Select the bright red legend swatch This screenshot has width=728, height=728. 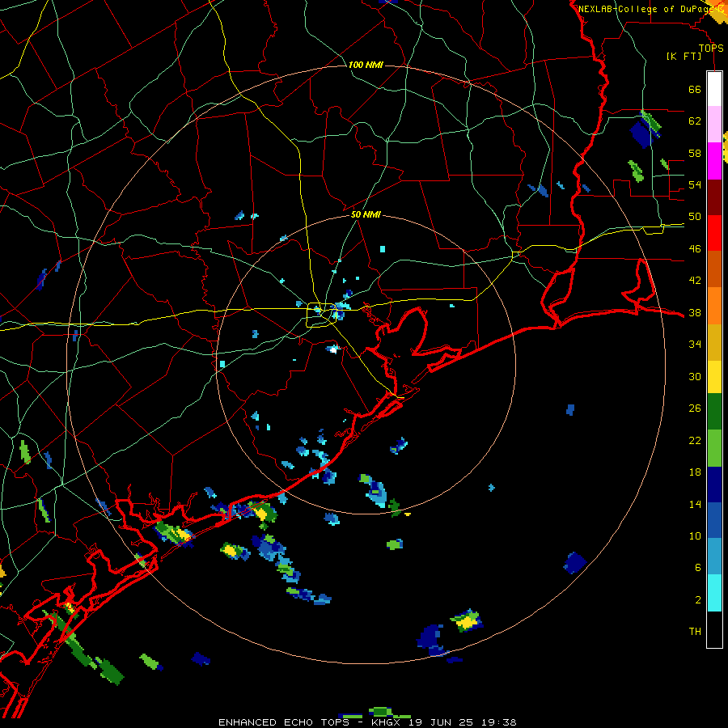(714, 233)
